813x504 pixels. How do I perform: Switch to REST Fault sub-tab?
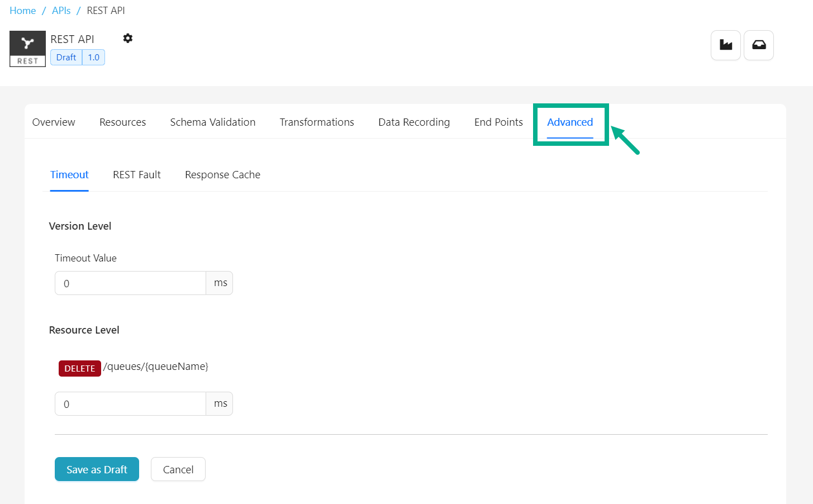tap(137, 175)
